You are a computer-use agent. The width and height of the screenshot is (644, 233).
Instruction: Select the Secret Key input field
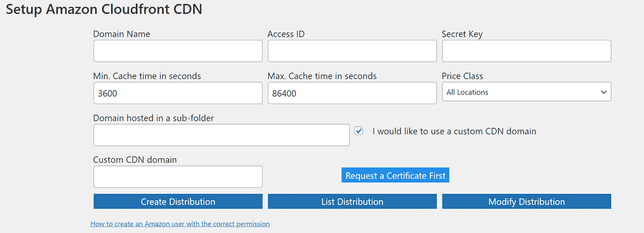tap(526, 51)
